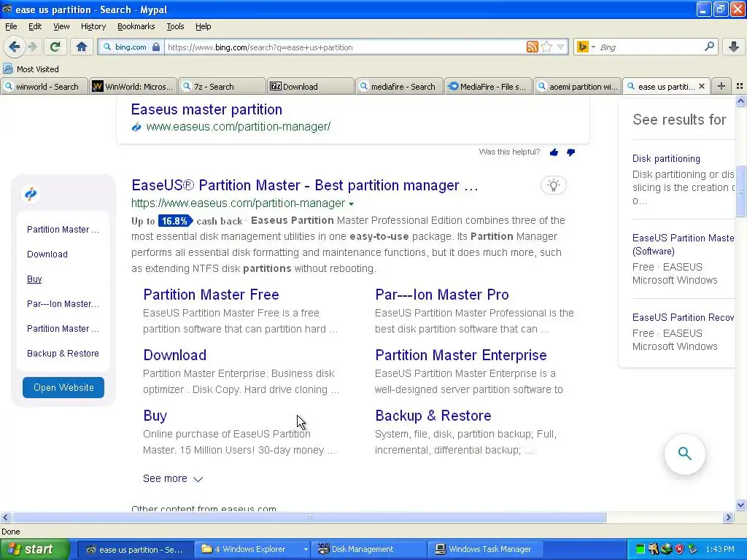Switch to the mediafire - Search tab
The height and width of the screenshot is (560, 747).
click(399, 86)
